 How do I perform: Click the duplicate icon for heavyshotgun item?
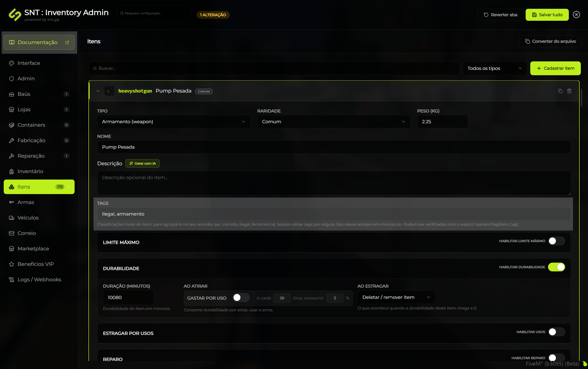pos(560,91)
